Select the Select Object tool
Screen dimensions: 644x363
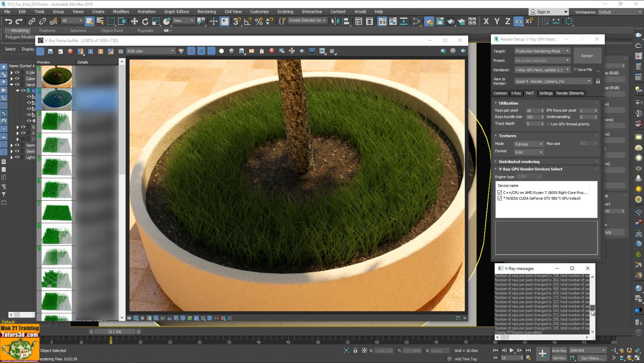pyautogui.click(x=89, y=21)
